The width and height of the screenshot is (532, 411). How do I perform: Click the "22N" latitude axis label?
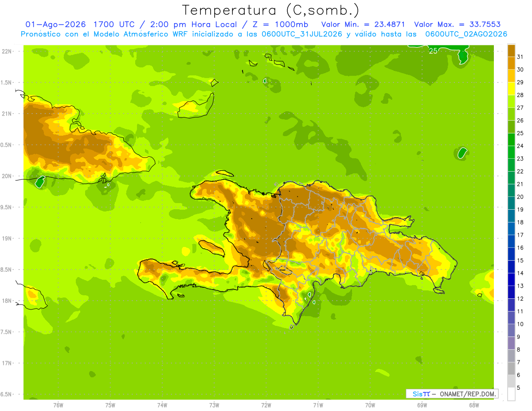point(7,51)
